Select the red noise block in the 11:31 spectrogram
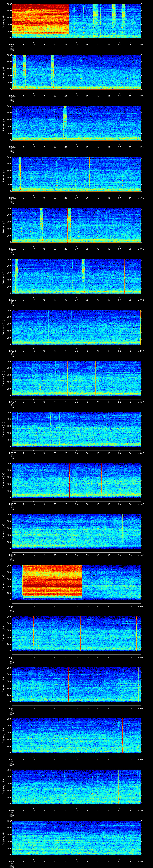The image size is (153, 868). 40,19
